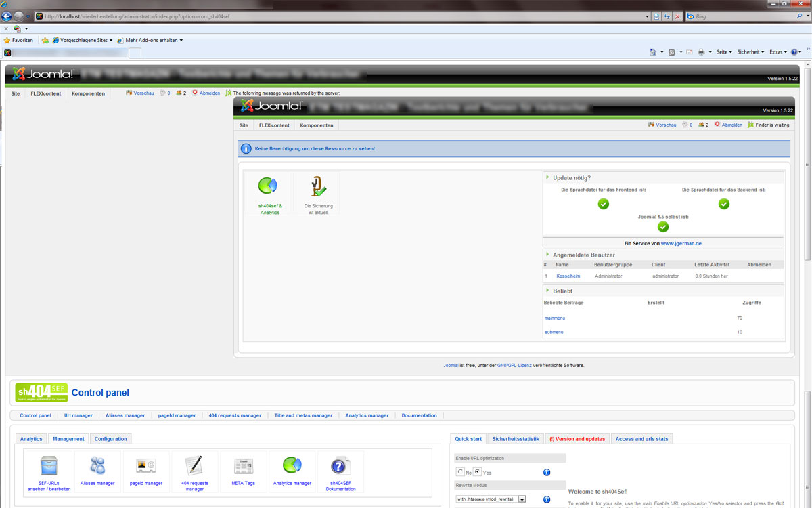Open the Analytics manager icon
This screenshot has width=812, height=508.
click(x=292, y=471)
